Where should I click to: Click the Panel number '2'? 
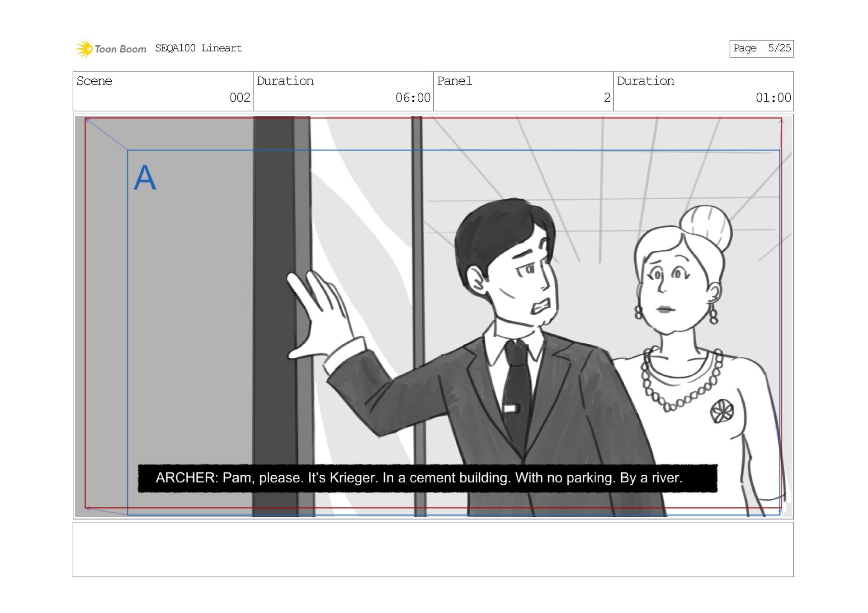pyautogui.click(x=607, y=98)
